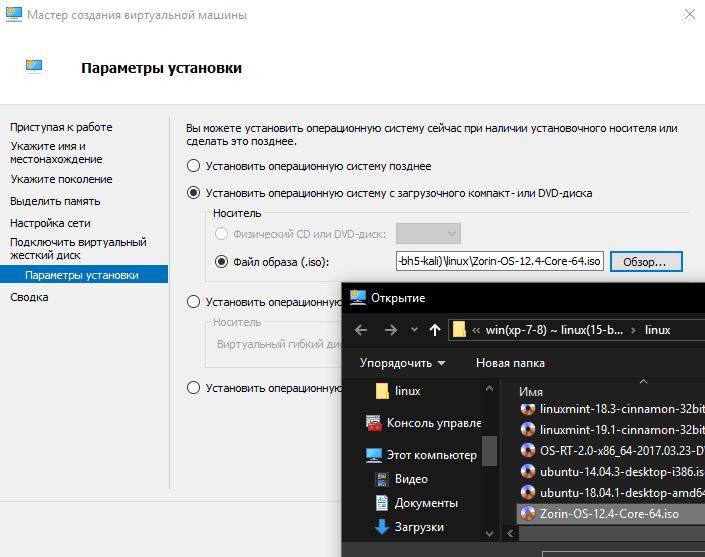Click Новая папка button
The height and width of the screenshot is (557, 705).
click(x=510, y=363)
